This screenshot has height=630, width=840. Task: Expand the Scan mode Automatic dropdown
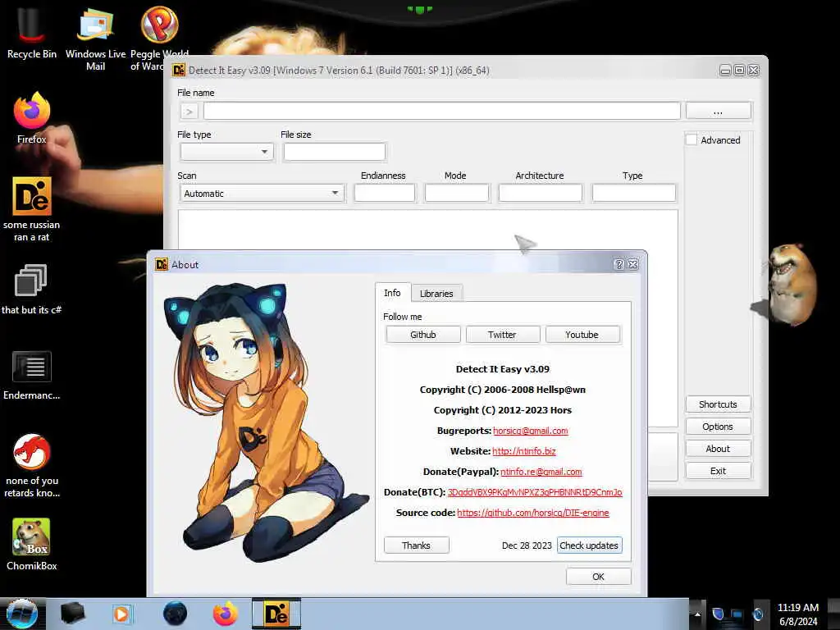pos(262,194)
